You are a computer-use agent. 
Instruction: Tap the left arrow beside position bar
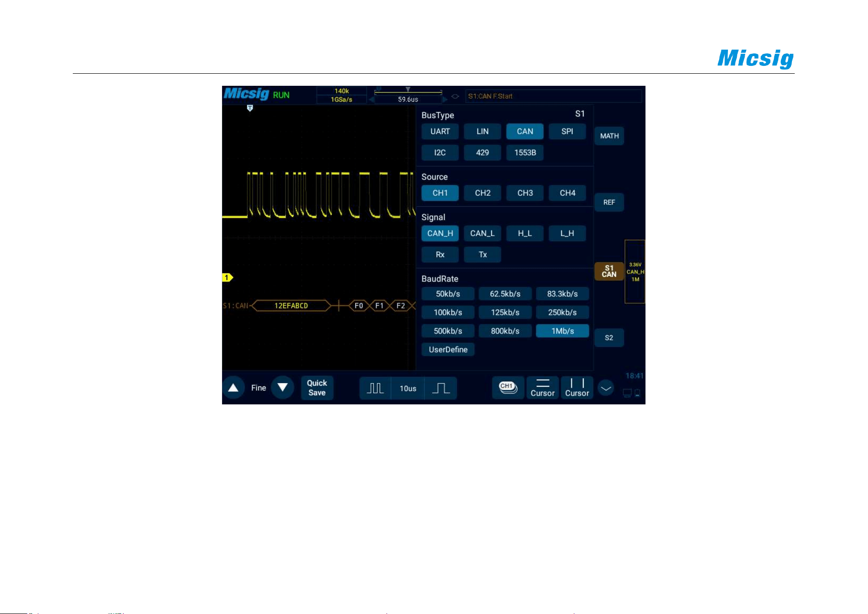(371, 99)
